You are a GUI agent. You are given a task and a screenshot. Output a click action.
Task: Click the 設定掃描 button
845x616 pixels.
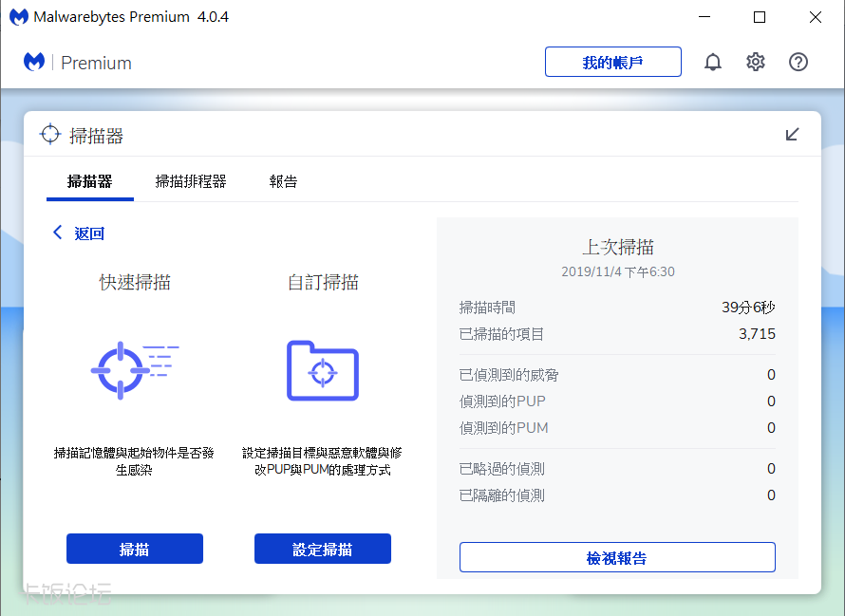(323, 549)
